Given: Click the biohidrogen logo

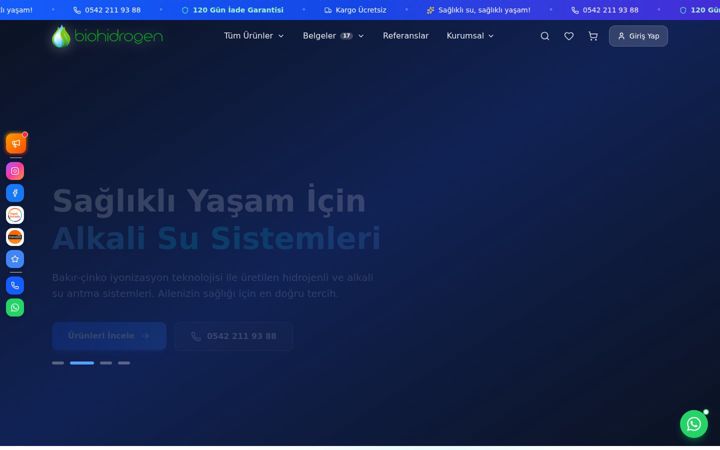Looking at the screenshot, I should click(x=107, y=36).
